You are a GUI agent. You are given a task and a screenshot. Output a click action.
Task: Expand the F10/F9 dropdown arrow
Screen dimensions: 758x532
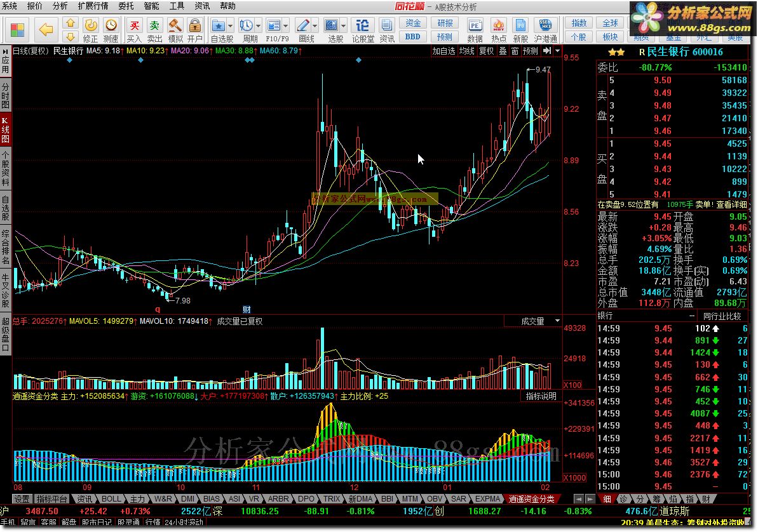click(x=286, y=25)
